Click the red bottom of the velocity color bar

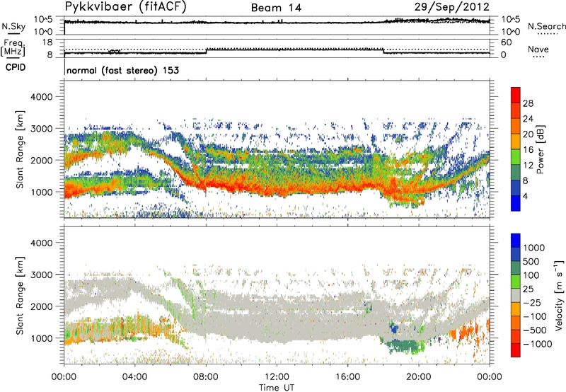[x=516, y=350]
